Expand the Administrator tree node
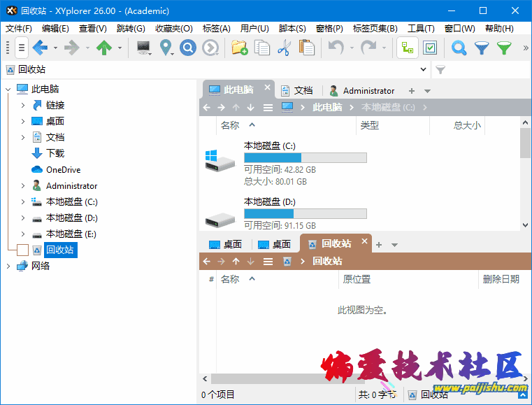 point(23,185)
